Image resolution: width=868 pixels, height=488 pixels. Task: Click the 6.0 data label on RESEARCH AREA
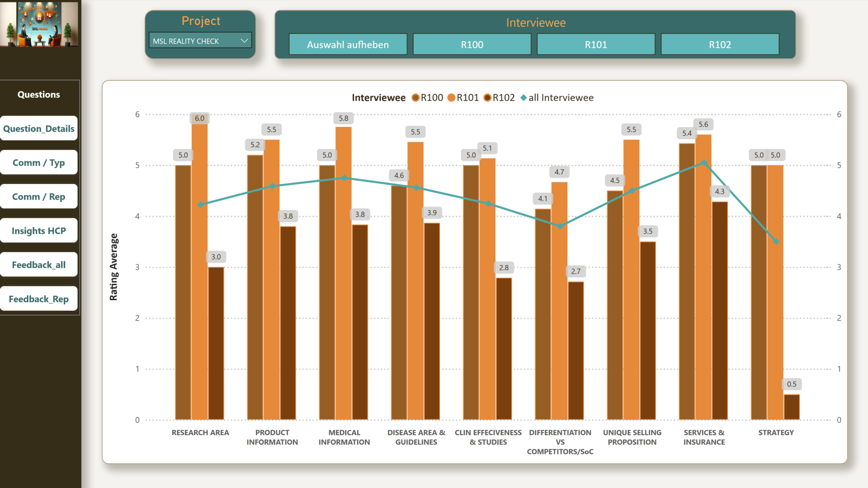coord(199,118)
